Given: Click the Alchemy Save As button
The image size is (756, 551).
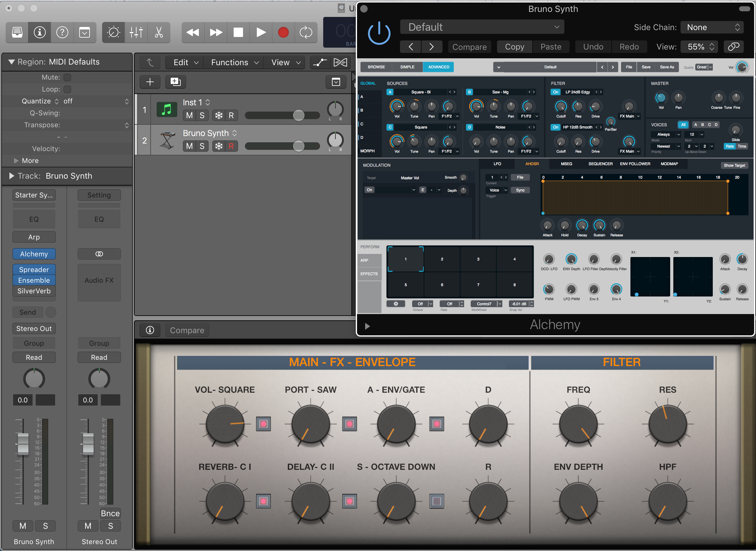Looking at the screenshot, I should click(667, 67).
